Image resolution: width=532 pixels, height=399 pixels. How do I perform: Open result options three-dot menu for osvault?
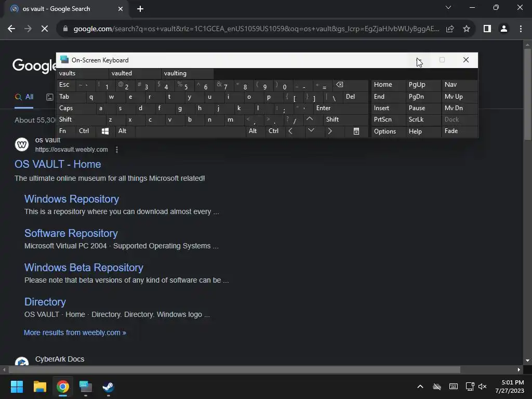[x=117, y=150]
